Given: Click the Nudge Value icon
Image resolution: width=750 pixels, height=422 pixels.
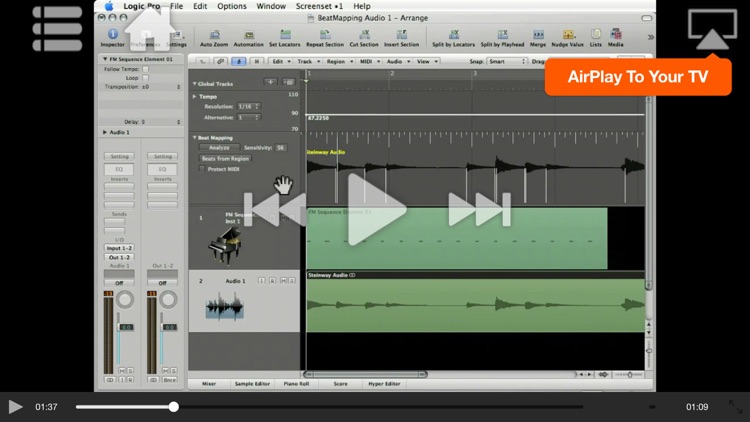Looking at the screenshot, I should 568,38.
